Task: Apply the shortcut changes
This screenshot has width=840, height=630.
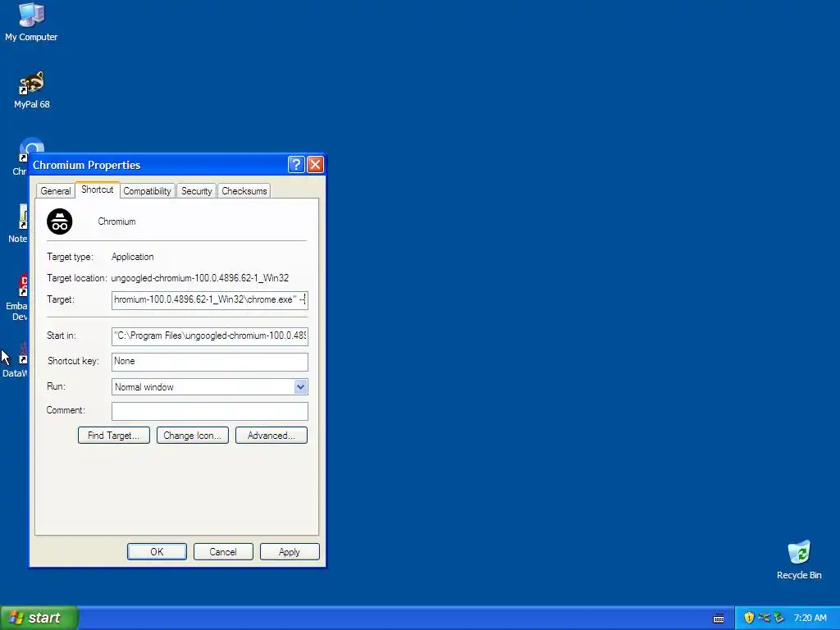Action: [x=290, y=552]
